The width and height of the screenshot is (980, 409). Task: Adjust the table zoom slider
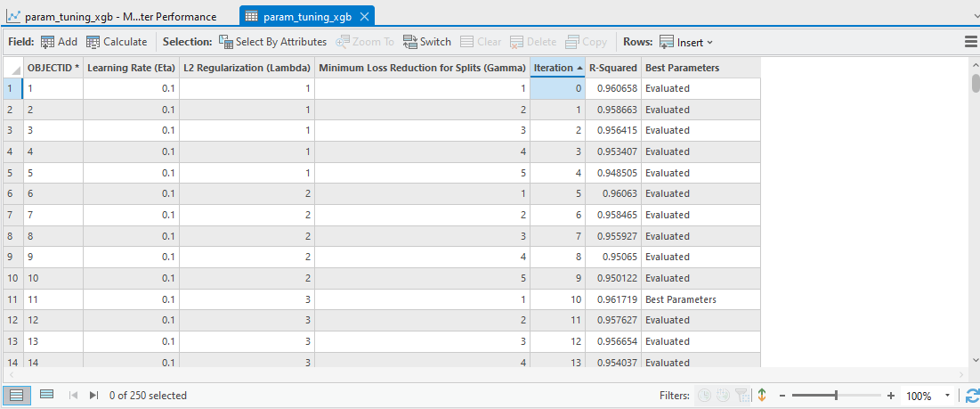click(x=836, y=395)
